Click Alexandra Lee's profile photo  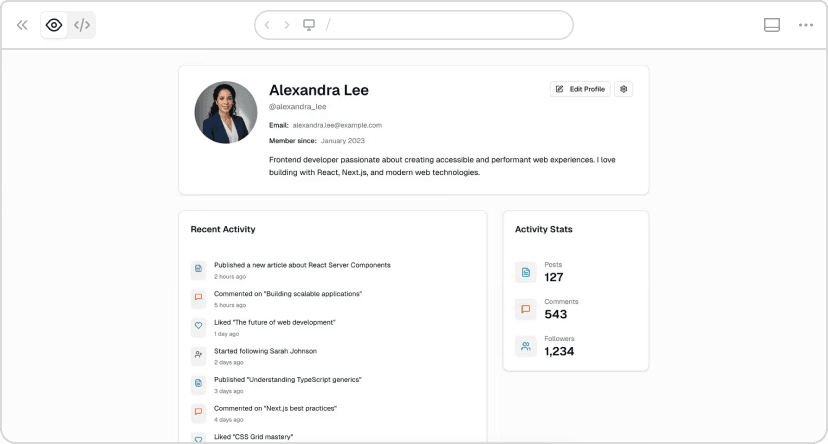(226, 112)
